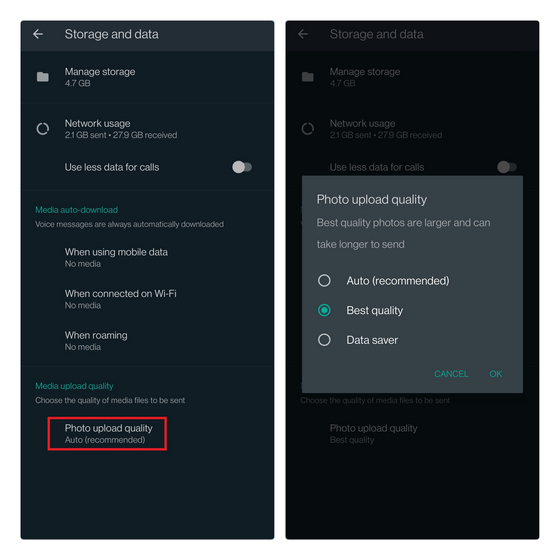Click CANCEL in quality dialog

451,374
